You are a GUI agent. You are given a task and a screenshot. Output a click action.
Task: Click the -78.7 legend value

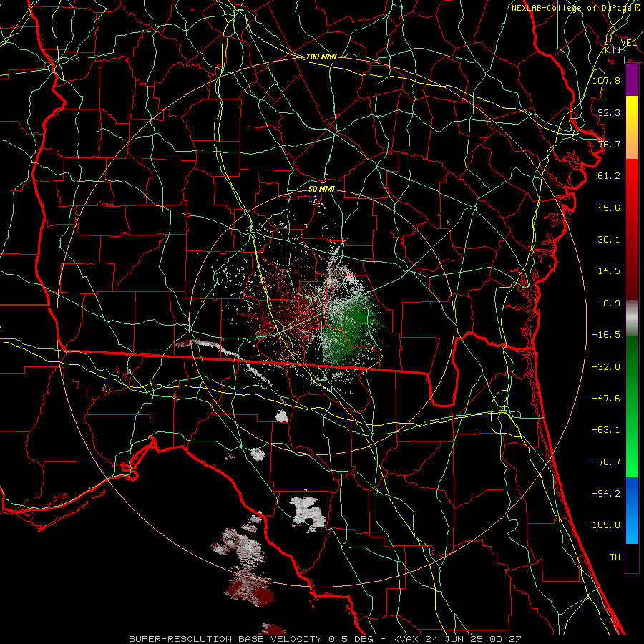pyautogui.click(x=606, y=462)
